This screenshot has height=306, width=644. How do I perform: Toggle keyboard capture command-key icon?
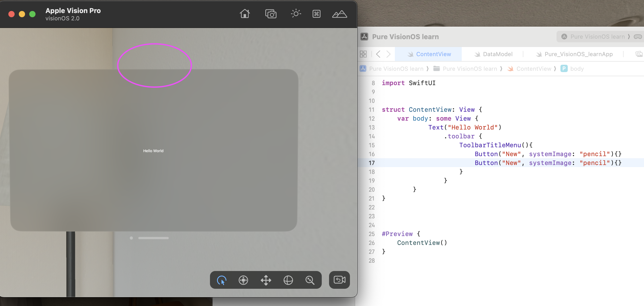(317, 14)
